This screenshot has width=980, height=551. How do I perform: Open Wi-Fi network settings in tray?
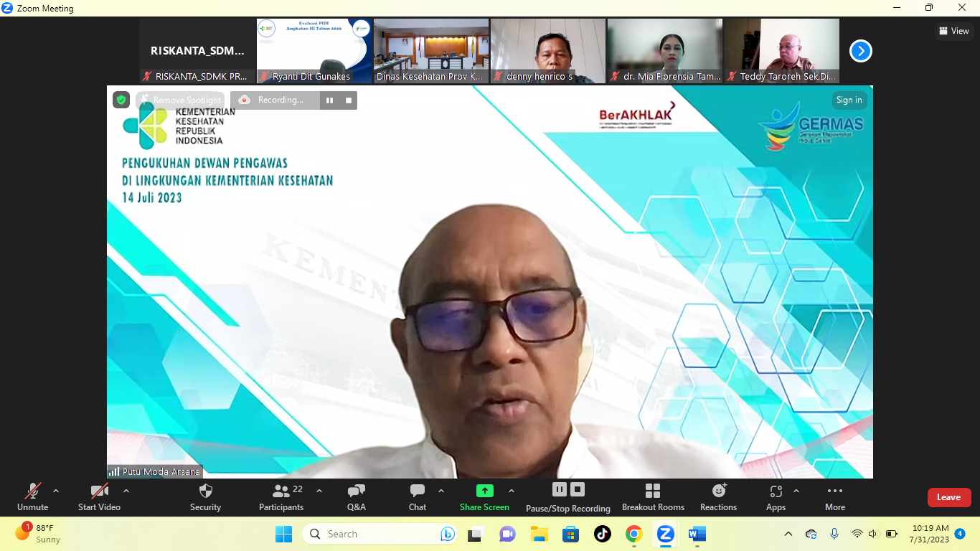[857, 534]
